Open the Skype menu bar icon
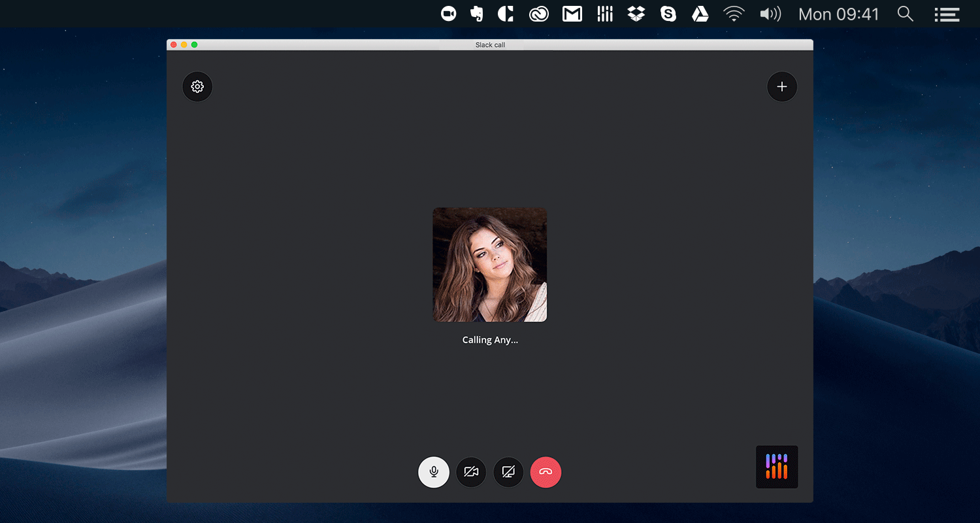 668,14
